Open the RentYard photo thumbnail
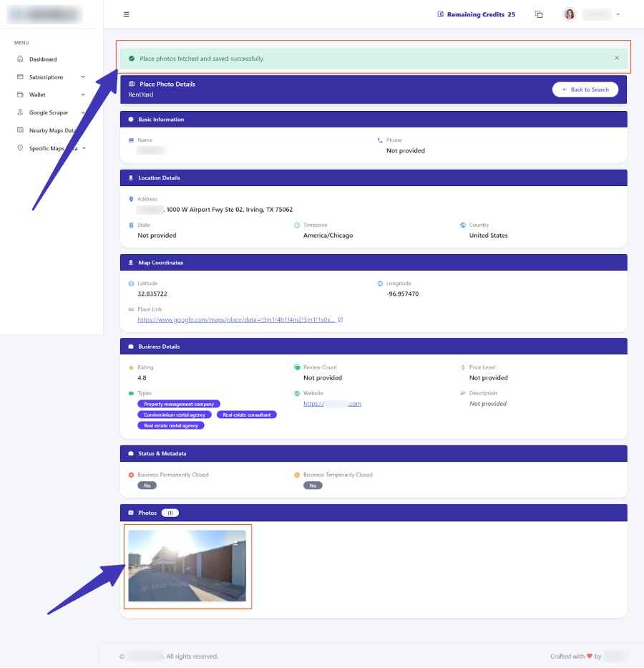This screenshot has height=668, width=644. (187, 566)
